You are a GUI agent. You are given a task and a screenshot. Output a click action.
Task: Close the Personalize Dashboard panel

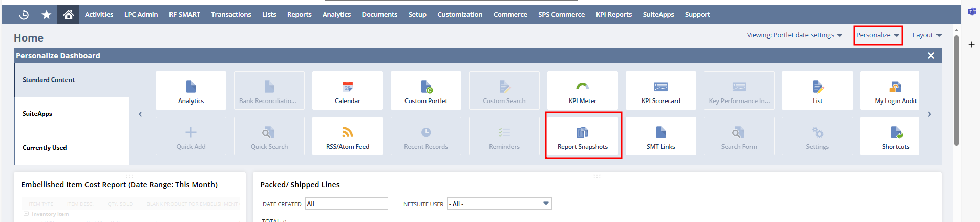pyautogui.click(x=931, y=56)
